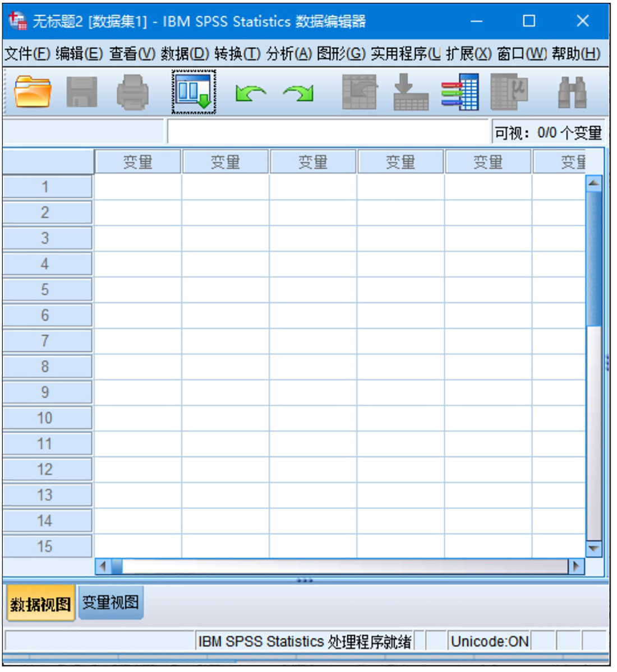Click the first 变量 column header
Screen dimensions: 617x672
(137, 163)
